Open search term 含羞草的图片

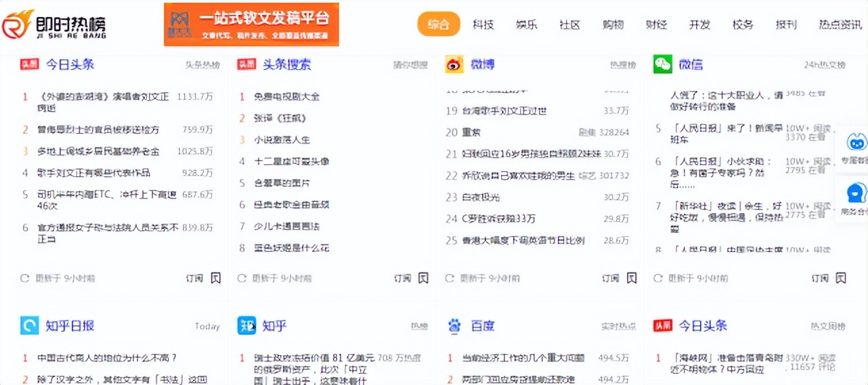coord(282,183)
